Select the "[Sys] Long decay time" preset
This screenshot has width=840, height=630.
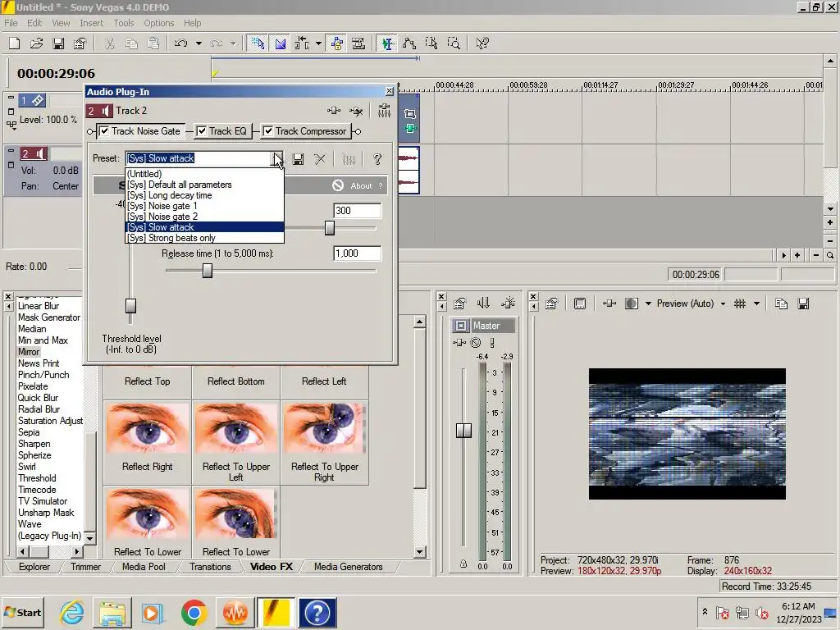pyautogui.click(x=204, y=195)
